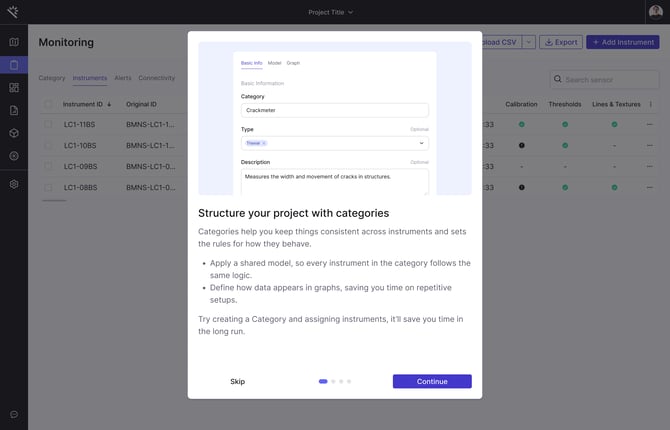This screenshot has width=670, height=430.
Task: Click the Category field containing Crackmeter
Action: (x=335, y=110)
